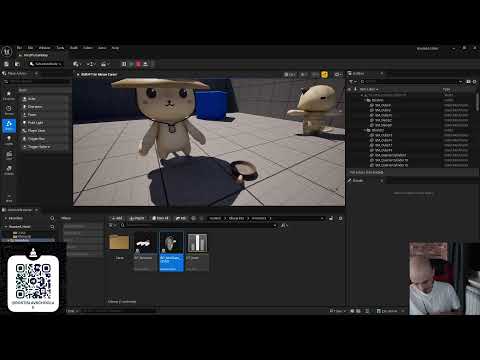Click the Save All button in Content Browser
Screen dimensions: 480x360
tap(160, 218)
